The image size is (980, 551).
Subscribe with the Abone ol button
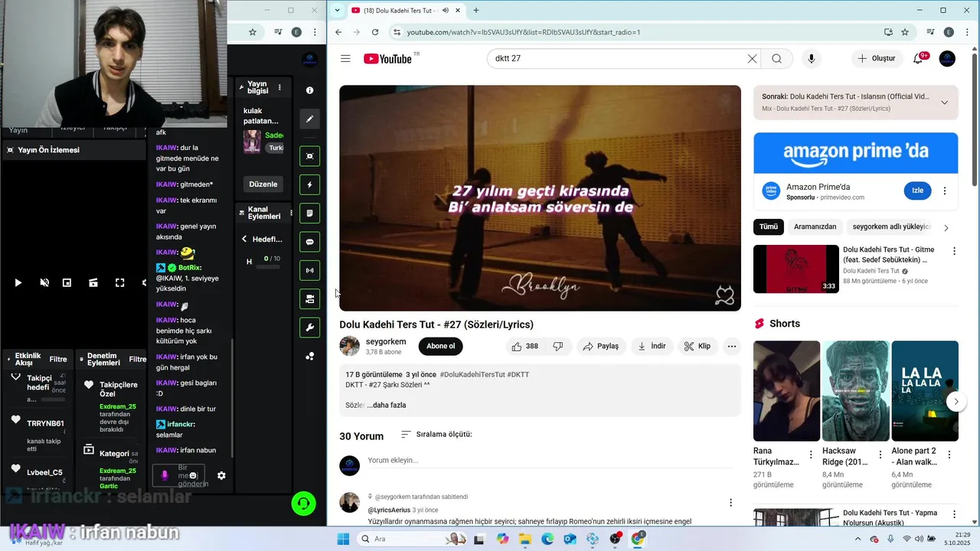pyautogui.click(x=440, y=346)
